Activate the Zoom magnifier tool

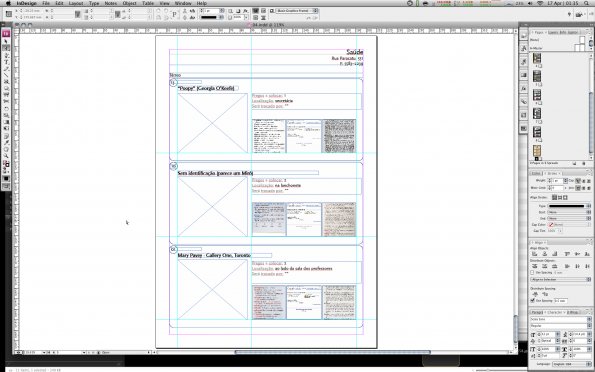(6, 156)
